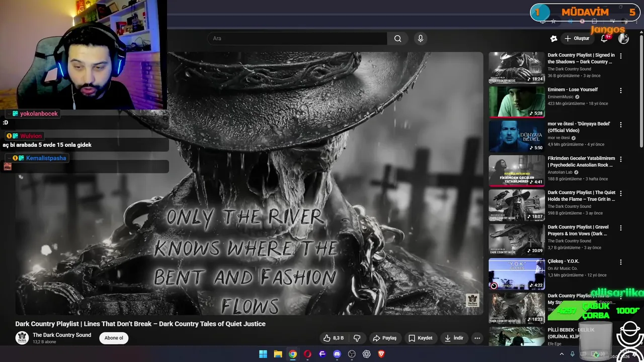Open 'Çilekeş - Y.O.K.' video title
The height and width of the screenshot is (362, 644).
point(563,261)
